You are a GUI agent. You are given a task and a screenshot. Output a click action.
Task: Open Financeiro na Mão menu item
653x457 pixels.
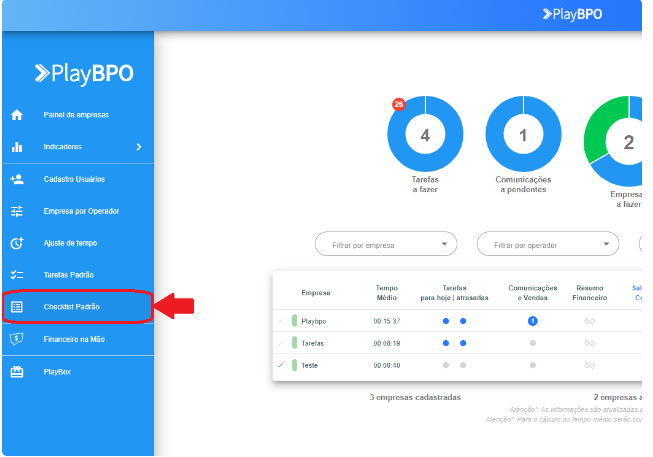point(78,339)
